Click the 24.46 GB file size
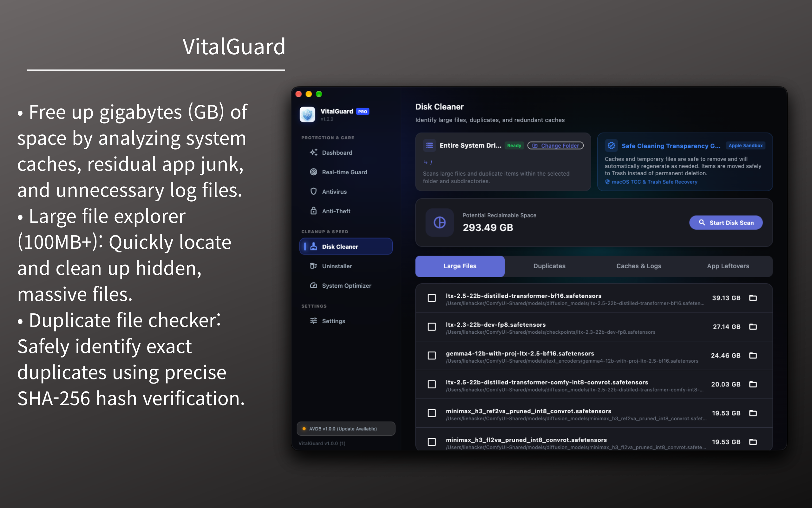The image size is (812, 508). tap(725, 356)
